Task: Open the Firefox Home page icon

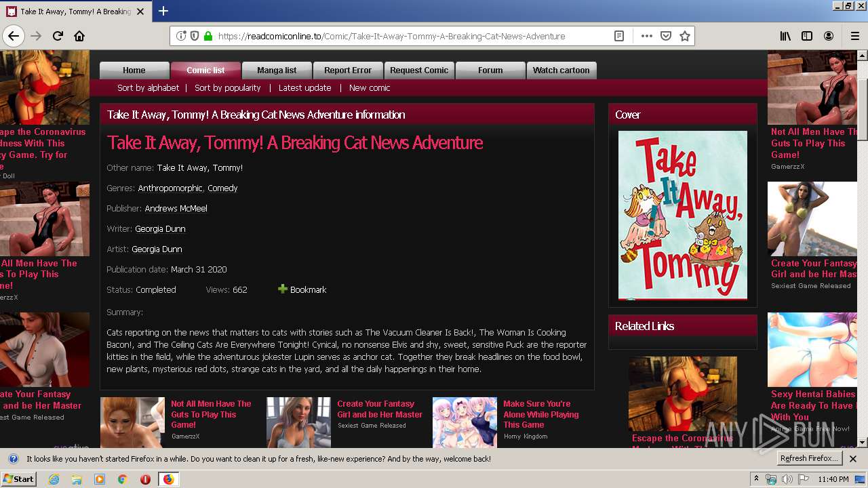Action: tap(79, 36)
